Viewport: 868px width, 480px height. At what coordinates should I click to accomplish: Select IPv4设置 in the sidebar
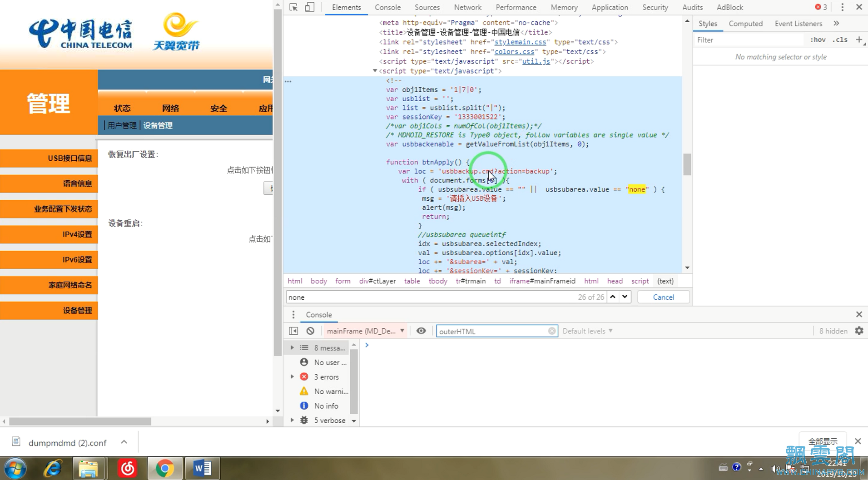[x=49, y=234]
